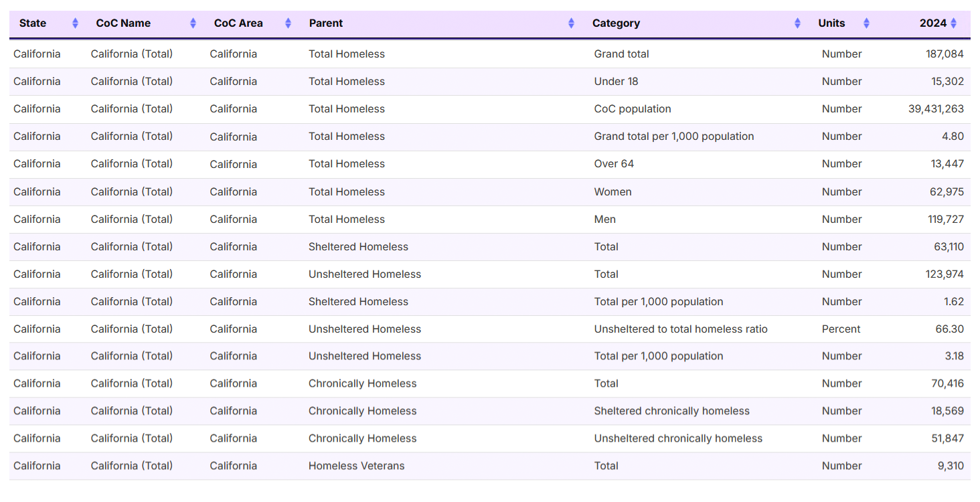
Task: Click the 39,431,263 population value
Action: pyautogui.click(x=936, y=109)
